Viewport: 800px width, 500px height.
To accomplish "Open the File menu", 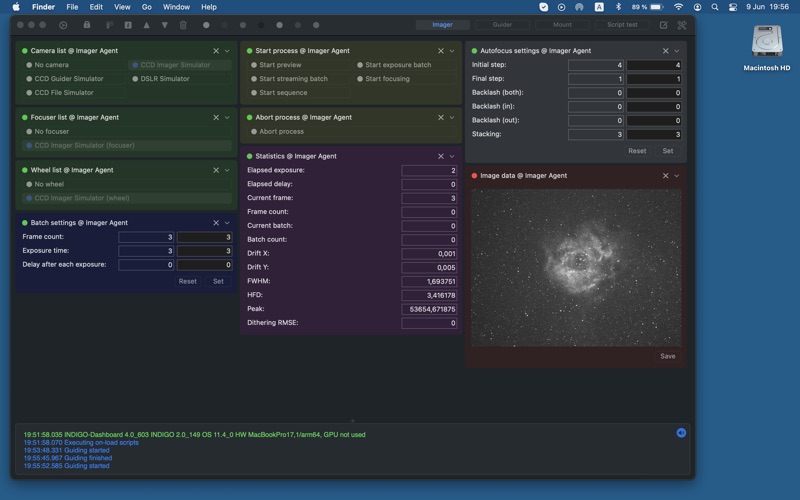I will (x=72, y=7).
